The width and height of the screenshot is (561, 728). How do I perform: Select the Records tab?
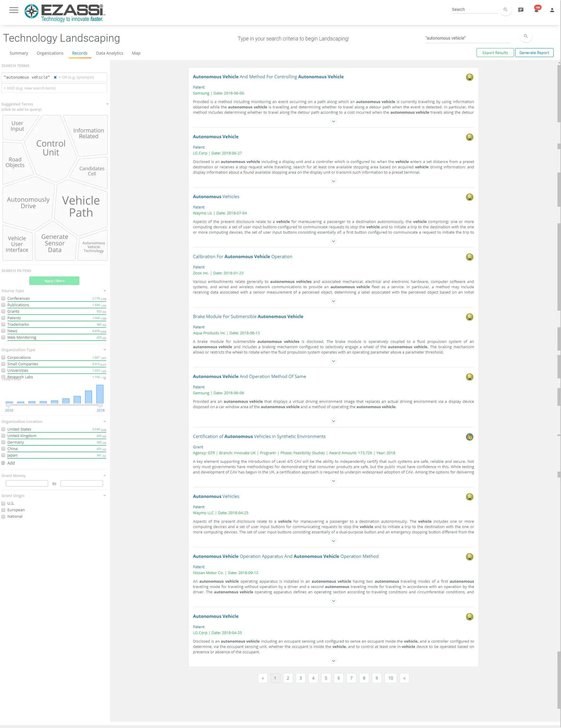[80, 53]
